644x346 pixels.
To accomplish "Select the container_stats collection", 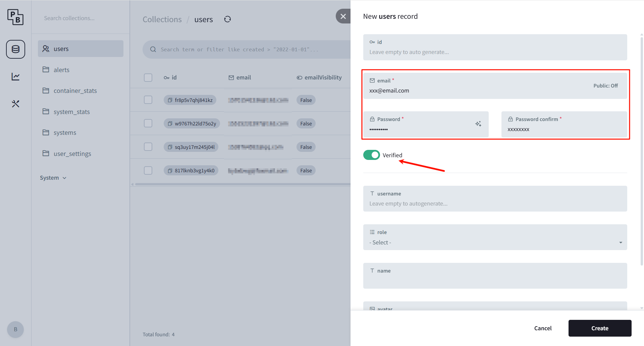I will tap(80, 91).
